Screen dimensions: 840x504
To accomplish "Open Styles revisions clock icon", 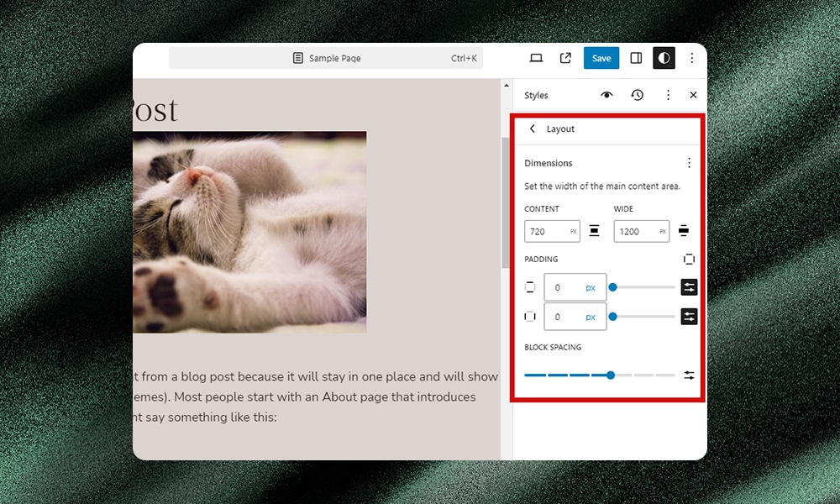I will (638, 95).
